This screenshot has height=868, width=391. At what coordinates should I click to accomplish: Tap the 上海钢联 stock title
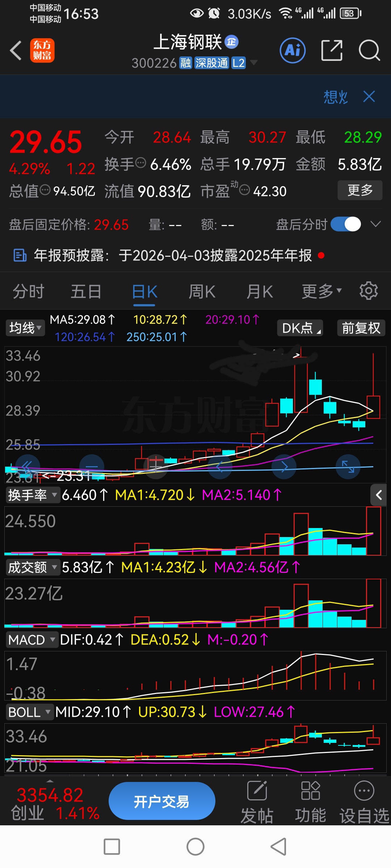click(x=188, y=42)
